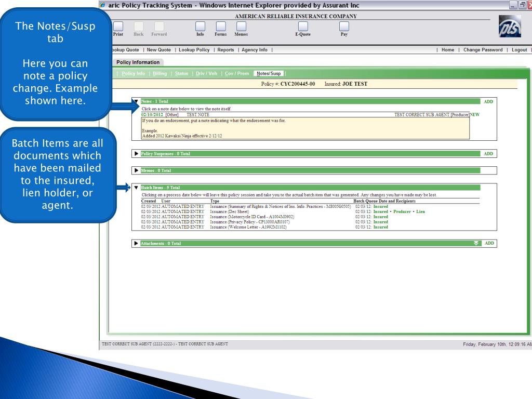Switch to the Driv / Veh sub-tab
This screenshot has width=532, height=399.
[206, 74]
